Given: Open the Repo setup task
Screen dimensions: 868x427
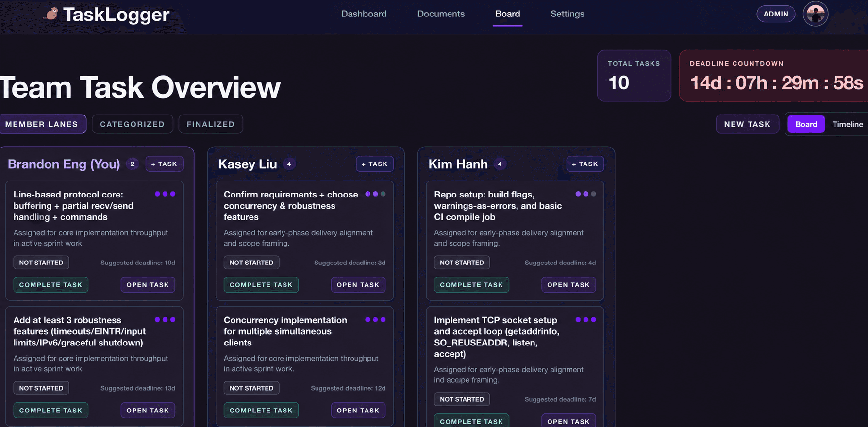Looking at the screenshot, I should click(568, 285).
